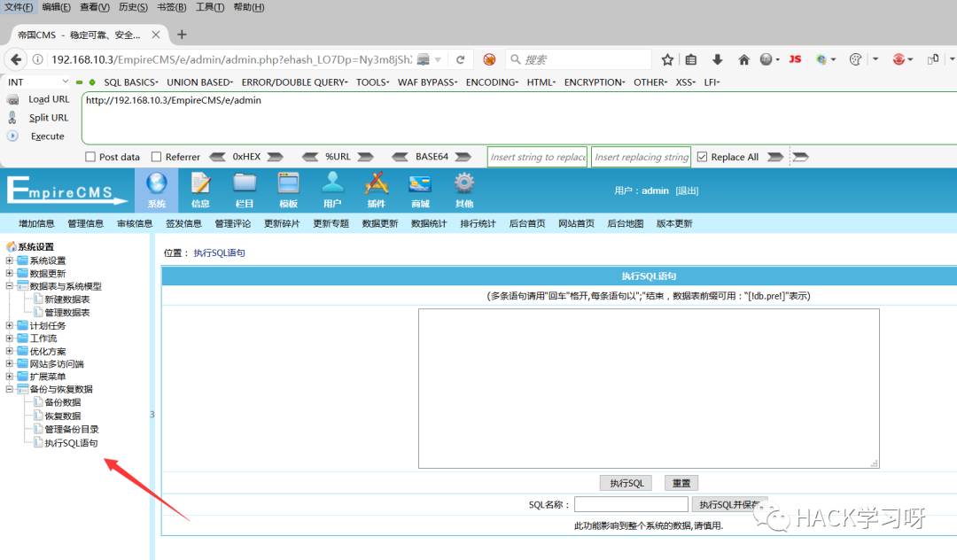
Task: Open the 其他 section icon
Action: click(x=463, y=190)
